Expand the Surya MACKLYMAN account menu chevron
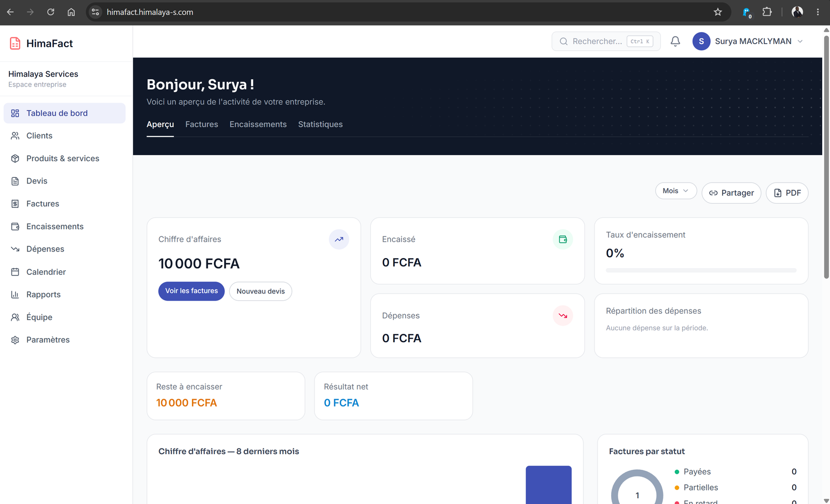830x504 pixels. 800,41
